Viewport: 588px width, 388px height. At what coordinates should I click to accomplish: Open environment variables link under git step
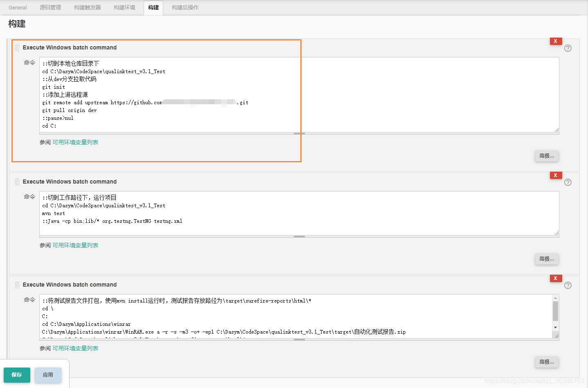pyautogui.click(x=75, y=142)
